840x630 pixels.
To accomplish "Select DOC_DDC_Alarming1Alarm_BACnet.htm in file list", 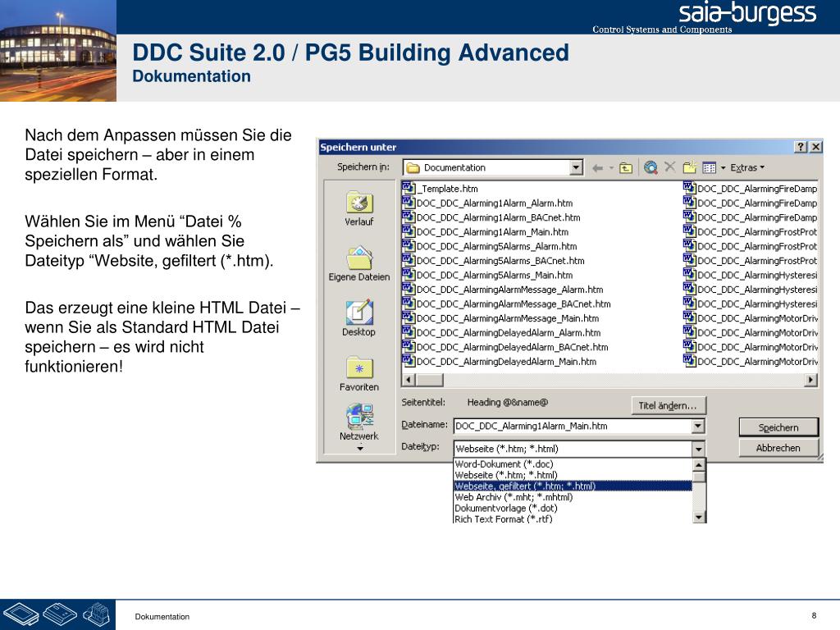I will [491, 217].
